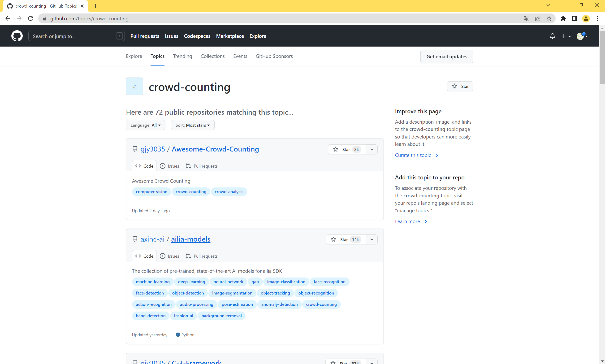
Task: Go back with browser back arrow
Action: pyautogui.click(x=8, y=18)
